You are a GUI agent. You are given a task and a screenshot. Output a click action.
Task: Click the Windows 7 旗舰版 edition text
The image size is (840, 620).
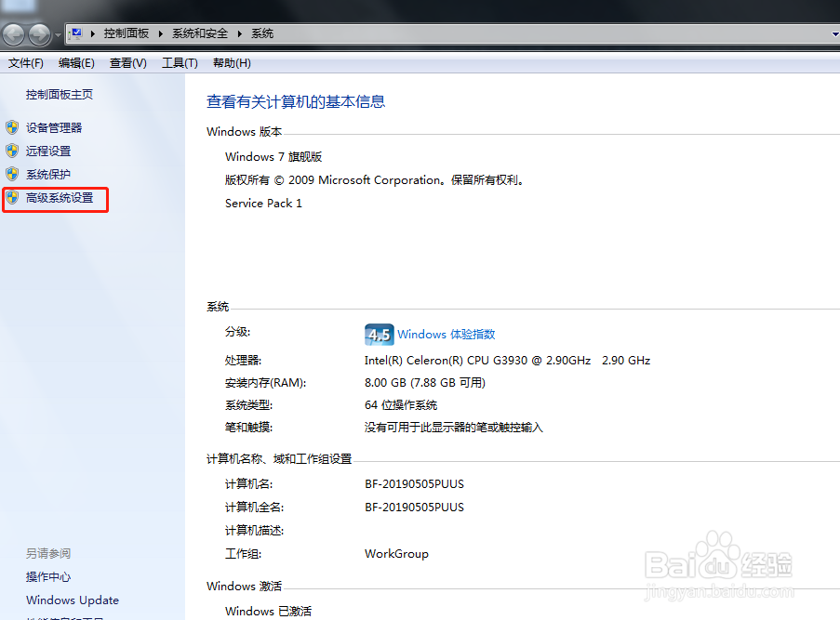pyautogui.click(x=273, y=157)
